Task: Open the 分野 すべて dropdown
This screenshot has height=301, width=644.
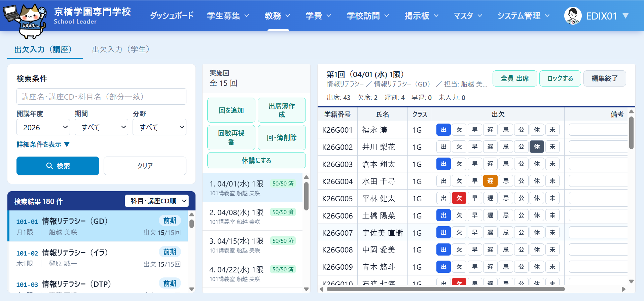Action: pyautogui.click(x=159, y=127)
